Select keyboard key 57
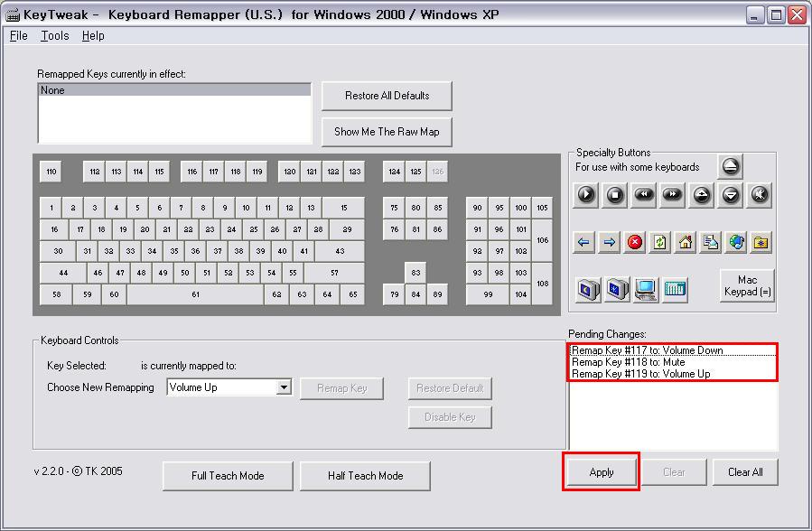 [x=334, y=273]
